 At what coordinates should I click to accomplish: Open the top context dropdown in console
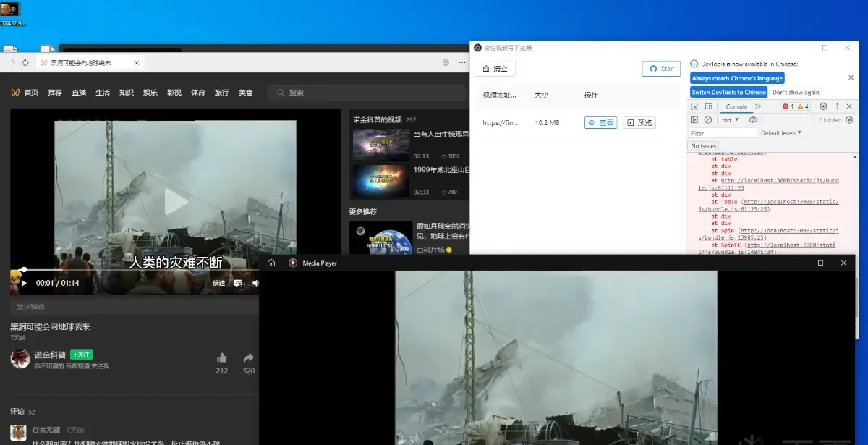731,120
